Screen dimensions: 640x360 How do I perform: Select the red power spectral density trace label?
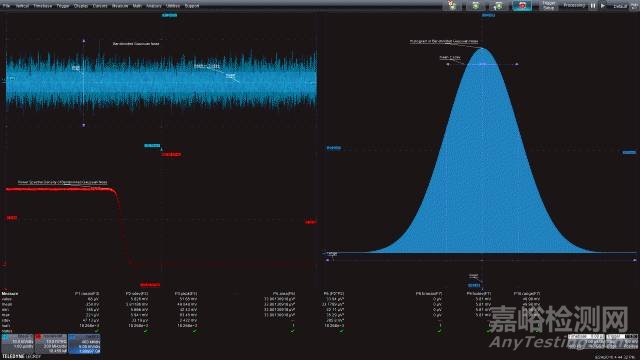62,182
